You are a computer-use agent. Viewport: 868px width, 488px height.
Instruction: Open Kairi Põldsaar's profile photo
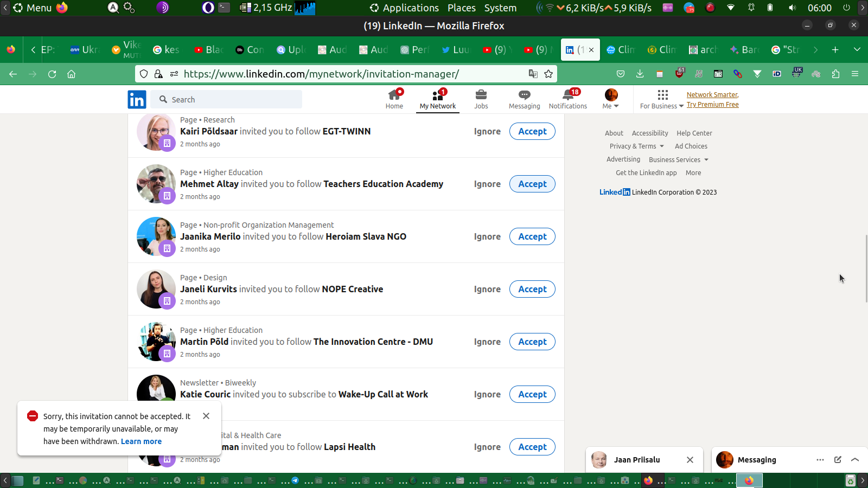[x=156, y=131]
